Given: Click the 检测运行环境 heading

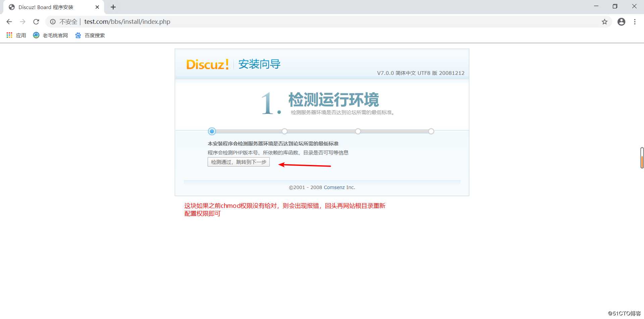Looking at the screenshot, I should tap(334, 100).
